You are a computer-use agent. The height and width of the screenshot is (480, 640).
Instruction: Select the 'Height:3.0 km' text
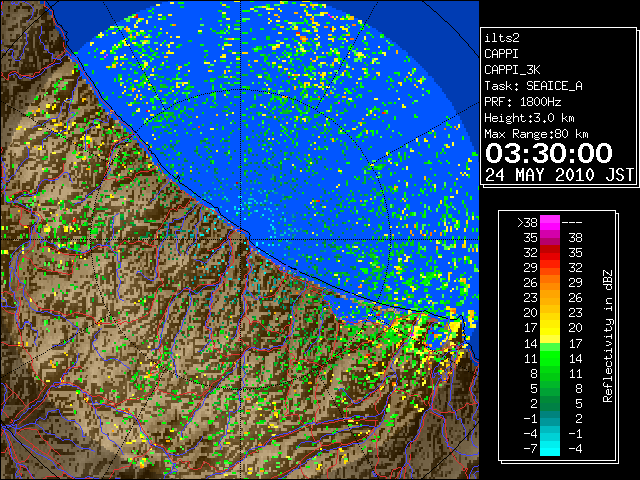tap(529, 118)
